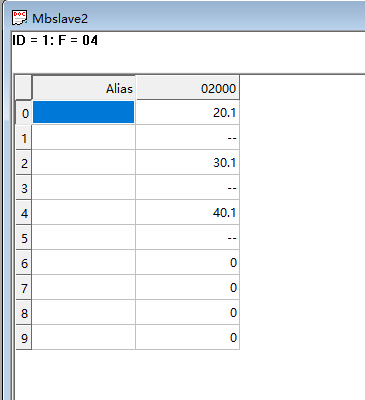The width and height of the screenshot is (365, 400).
Task: Select the cell showing value 40.1
Action: pyautogui.click(x=187, y=212)
